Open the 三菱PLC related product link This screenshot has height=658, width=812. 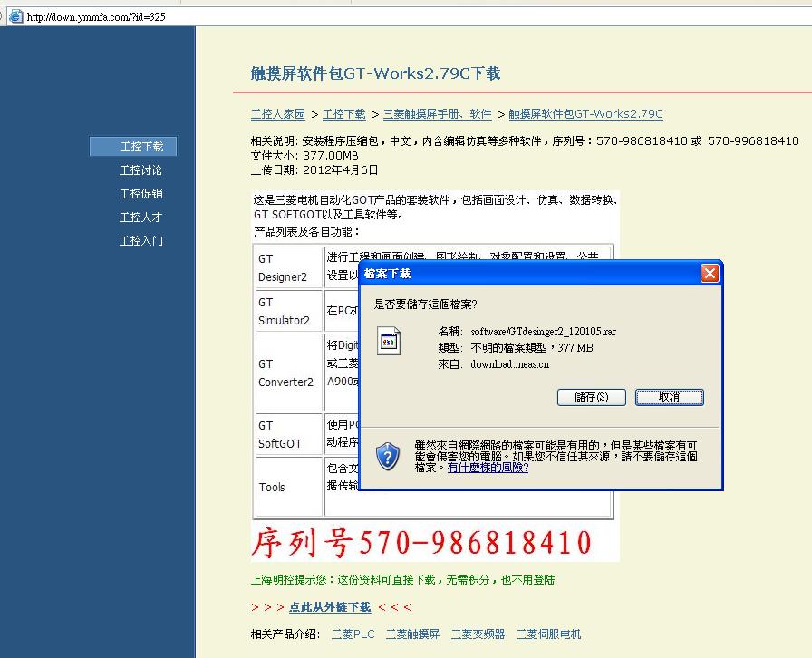[x=353, y=634]
